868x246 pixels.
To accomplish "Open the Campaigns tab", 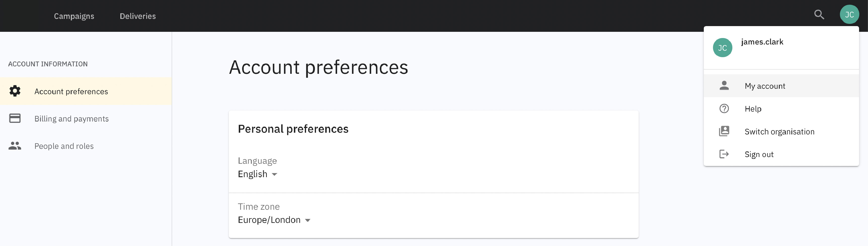I will tap(74, 16).
